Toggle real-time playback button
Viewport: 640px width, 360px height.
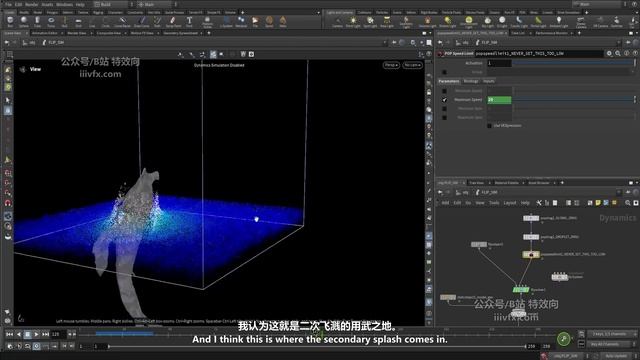tap(36, 346)
